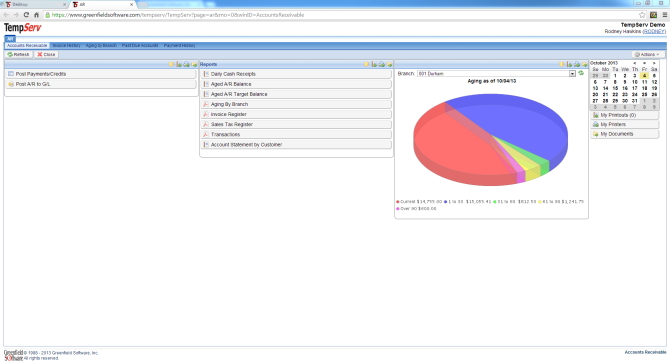This screenshot has height=362, width=670.
Task: Click the TempServ logo
Action: tap(23, 28)
